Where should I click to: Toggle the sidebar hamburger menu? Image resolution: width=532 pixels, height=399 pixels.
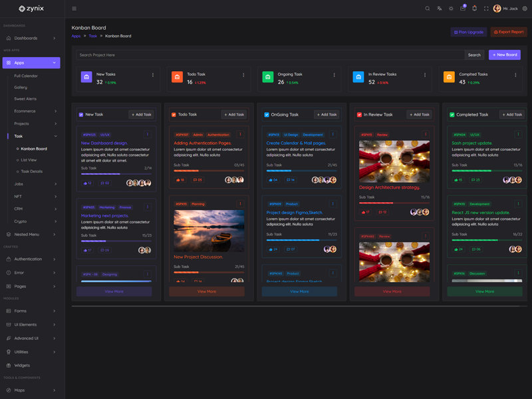pos(74,9)
